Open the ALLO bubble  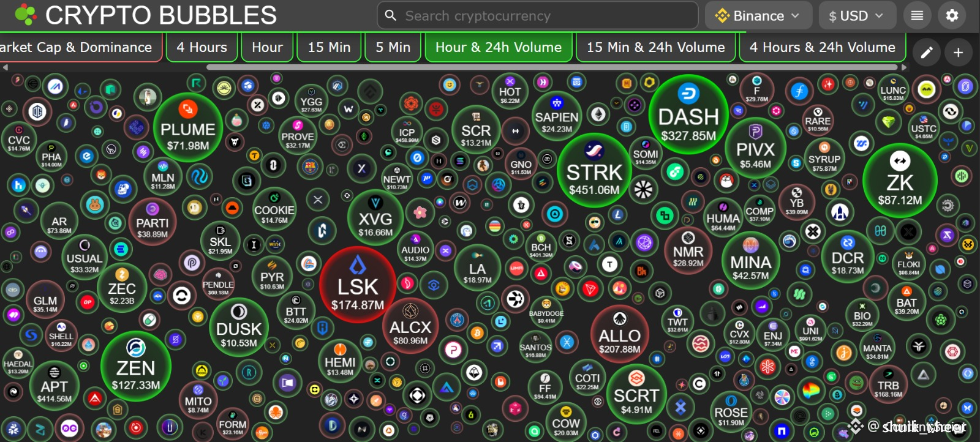[620, 334]
